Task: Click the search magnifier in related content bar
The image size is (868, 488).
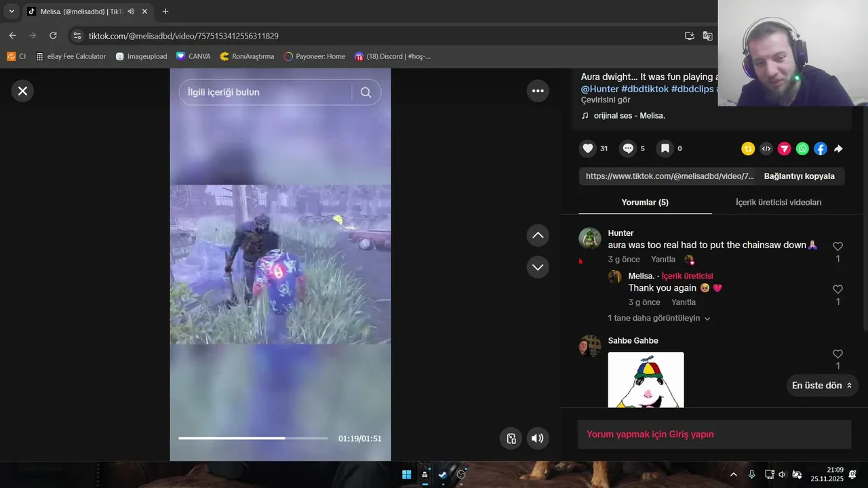Action: click(x=366, y=92)
